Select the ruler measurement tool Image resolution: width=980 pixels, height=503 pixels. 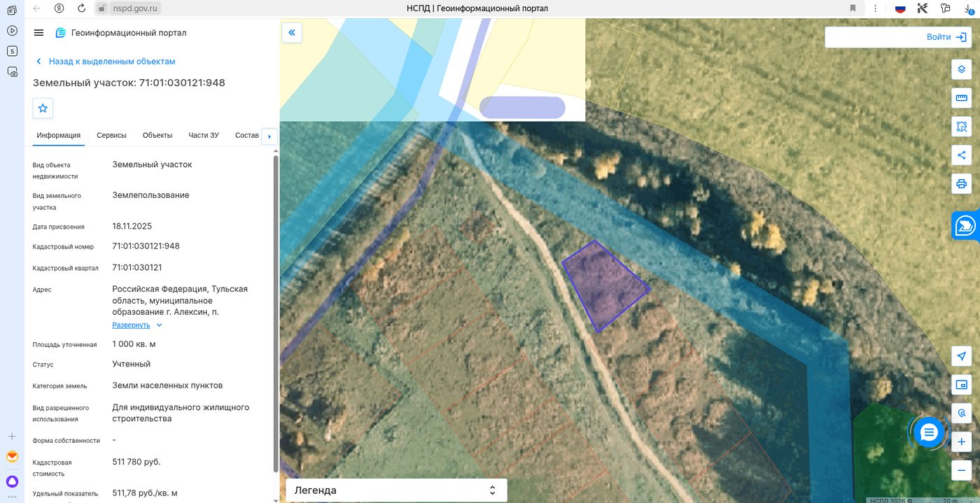point(962,98)
